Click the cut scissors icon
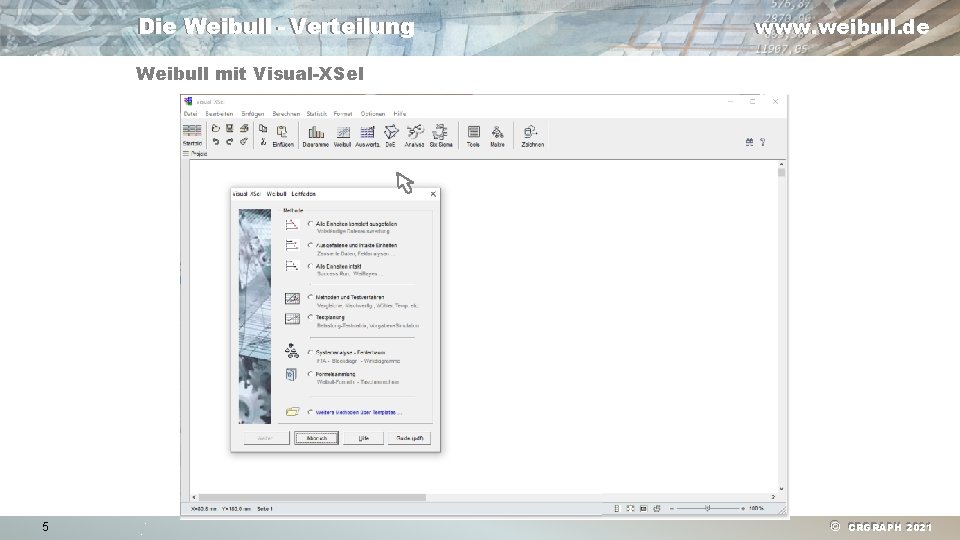 coord(263,141)
